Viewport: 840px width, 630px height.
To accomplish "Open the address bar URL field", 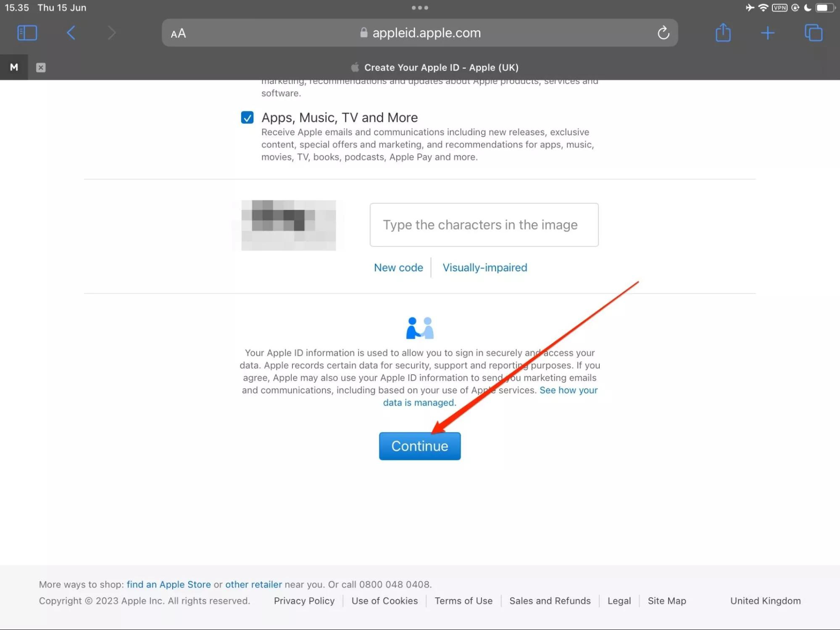I will pos(420,32).
